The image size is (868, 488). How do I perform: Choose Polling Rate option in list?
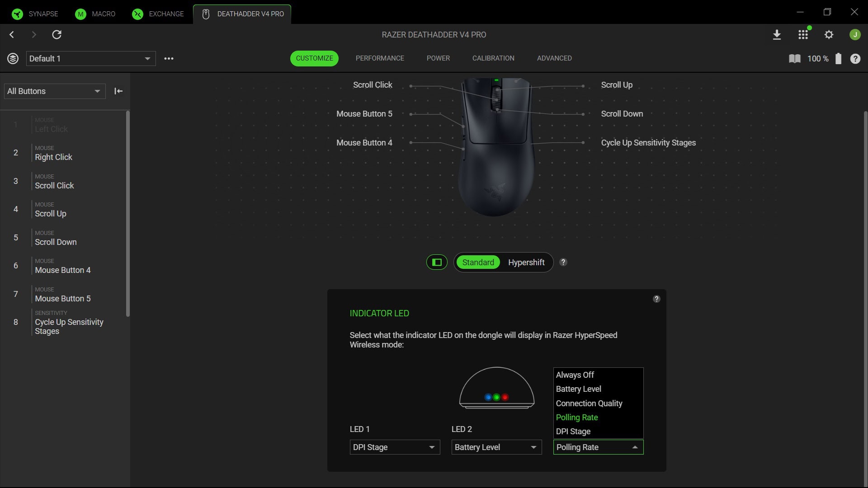click(x=598, y=418)
